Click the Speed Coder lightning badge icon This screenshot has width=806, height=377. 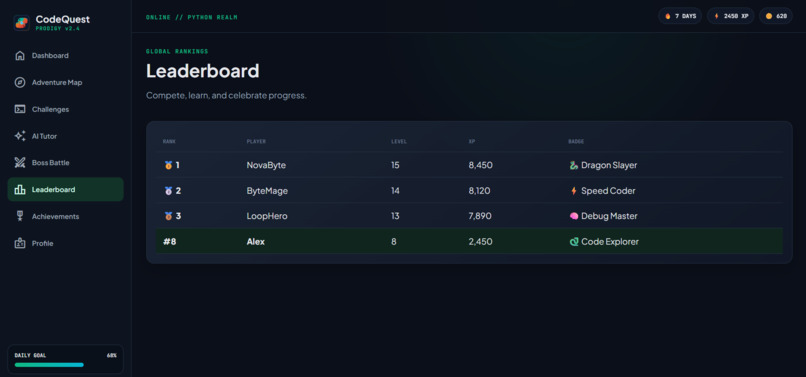point(574,191)
